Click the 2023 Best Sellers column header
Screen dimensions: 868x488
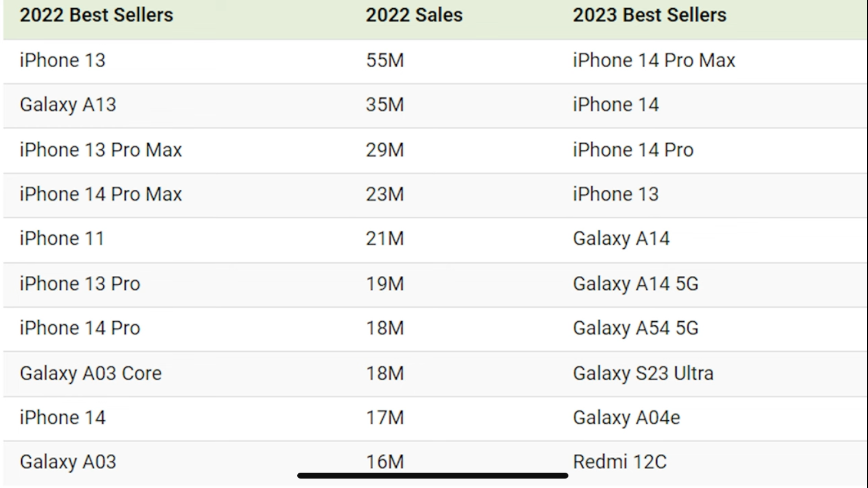[x=650, y=15]
